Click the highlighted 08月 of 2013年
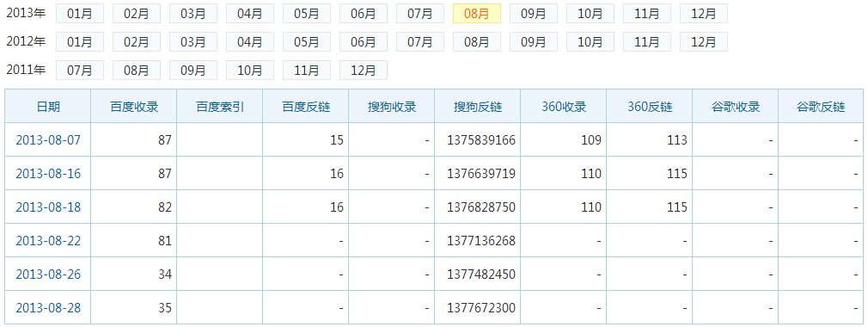Image resolution: width=868 pixels, height=327 pixels. 477,13
